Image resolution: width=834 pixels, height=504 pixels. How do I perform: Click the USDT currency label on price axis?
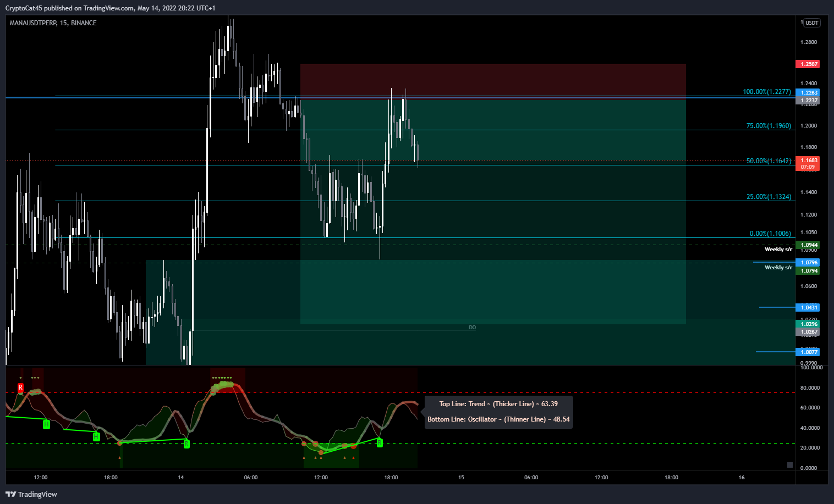(812, 23)
